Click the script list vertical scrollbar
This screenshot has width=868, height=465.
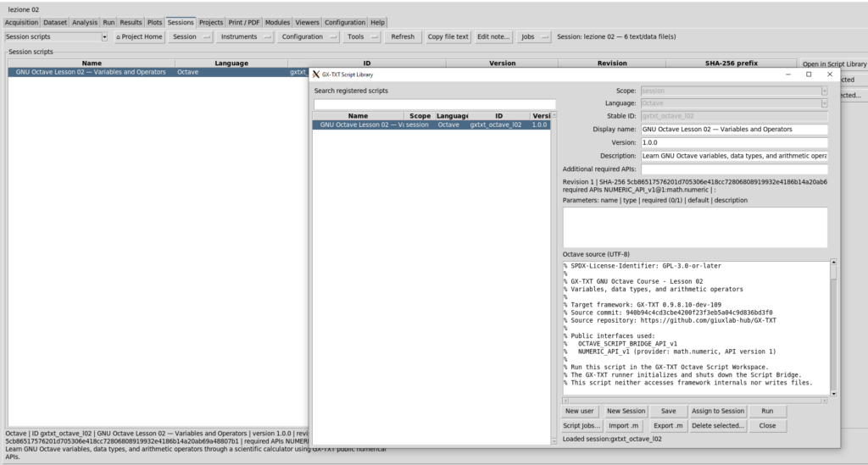click(x=554, y=278)
